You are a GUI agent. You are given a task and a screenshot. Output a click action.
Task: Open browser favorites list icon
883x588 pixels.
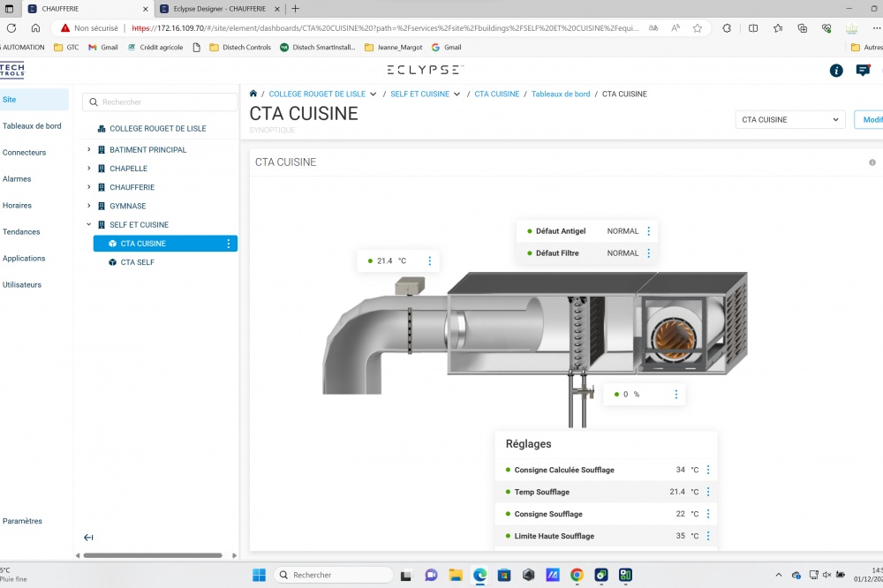[x=778, y=27]
